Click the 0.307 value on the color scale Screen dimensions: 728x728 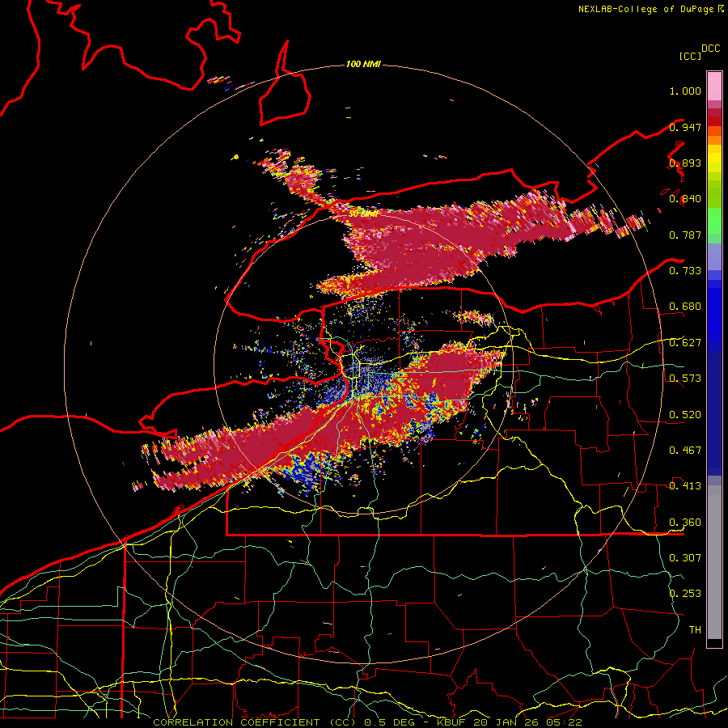[685, 557]
